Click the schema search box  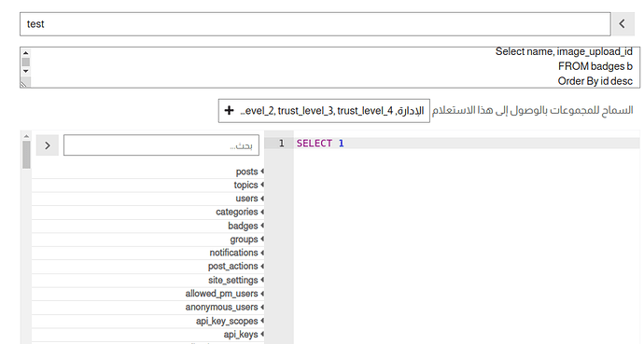[x=161, y=145]
